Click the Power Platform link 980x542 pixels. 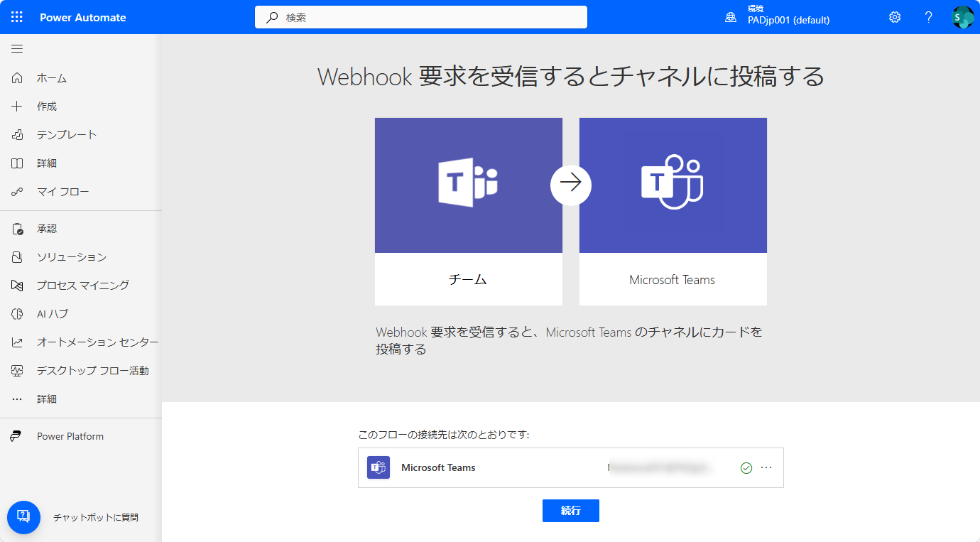70,436
